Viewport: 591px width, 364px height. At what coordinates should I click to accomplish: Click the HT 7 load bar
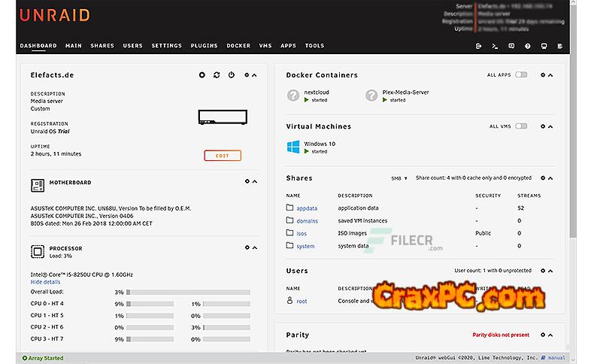pyautogui.click(x=226, y=339)
